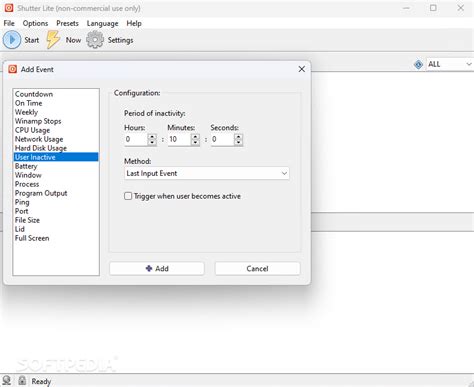Toggle Trigger when user becomes active checkbox
The image size is (474, 387).
pos(128,196)
